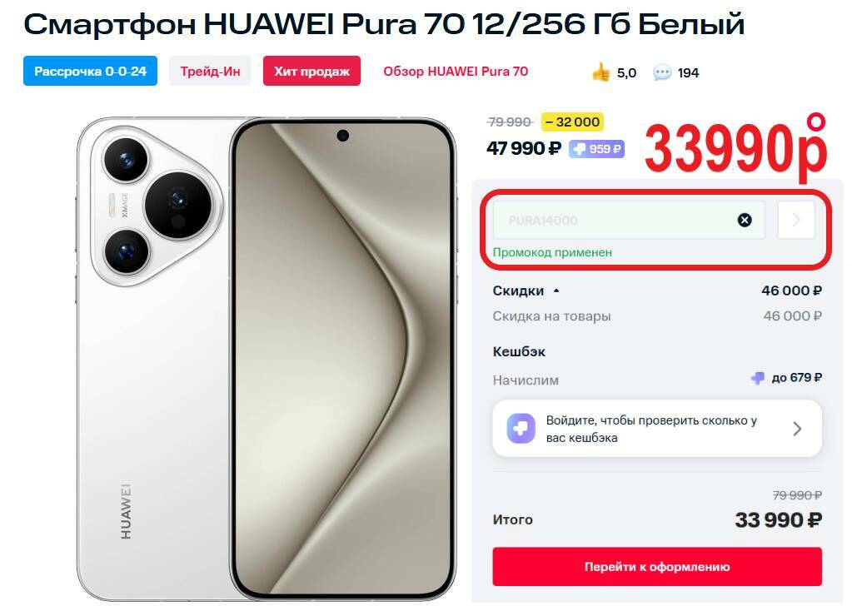Click into the PURA14000 promo code field
852x616 pixels.
tap(611, 220)
